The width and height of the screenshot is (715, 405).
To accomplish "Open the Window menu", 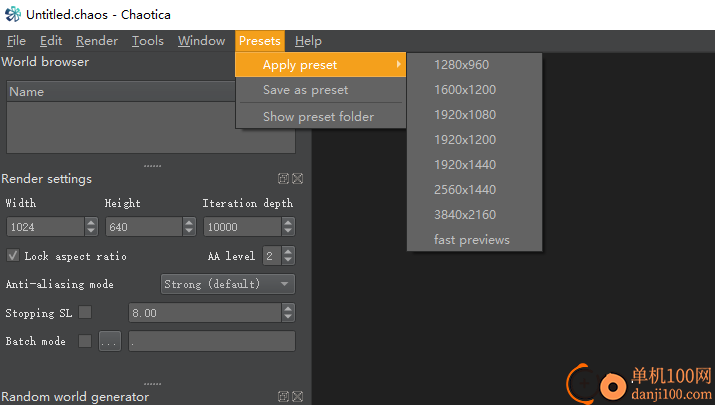I will (202, 41).
